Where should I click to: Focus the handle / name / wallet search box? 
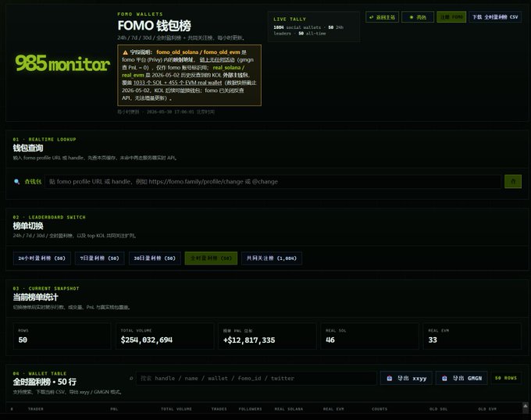256,379
